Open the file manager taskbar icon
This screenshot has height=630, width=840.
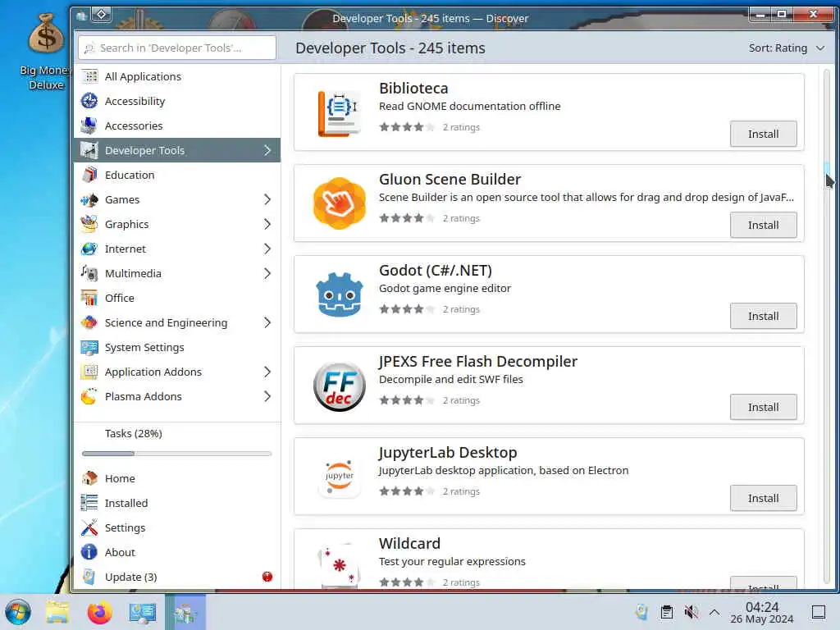click(x=57, y=612)
